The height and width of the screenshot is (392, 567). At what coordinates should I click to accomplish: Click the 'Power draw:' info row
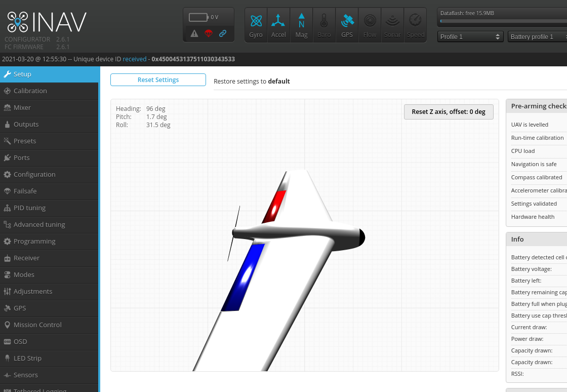539,339
